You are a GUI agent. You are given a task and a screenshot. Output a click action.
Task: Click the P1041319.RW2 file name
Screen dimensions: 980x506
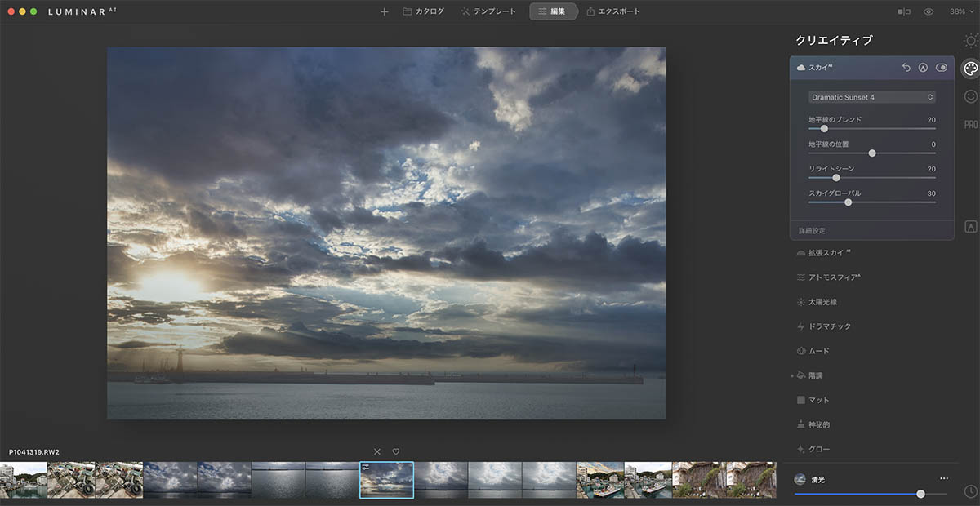pyautogui.click(x=34, y=451)
